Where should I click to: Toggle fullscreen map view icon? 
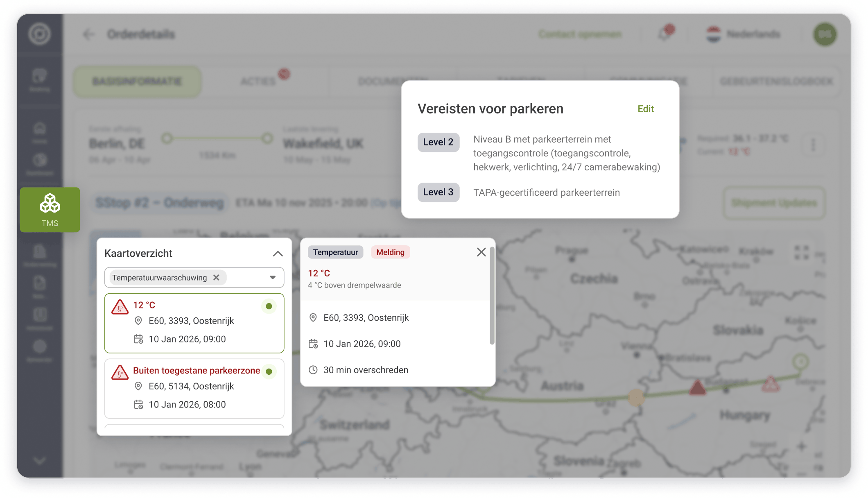(801, 253)
